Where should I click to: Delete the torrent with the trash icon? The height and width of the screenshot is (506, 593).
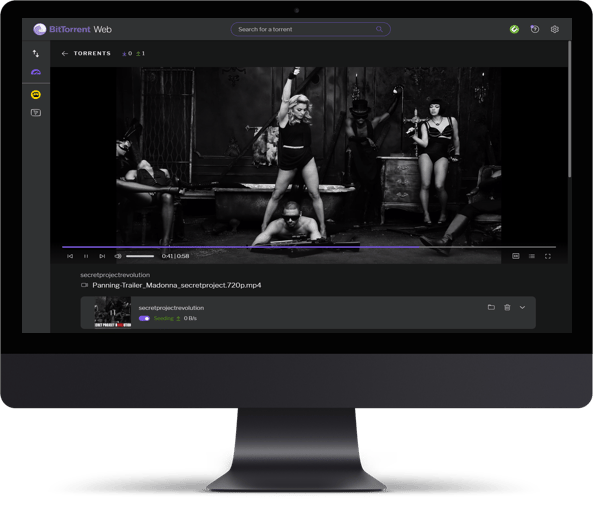[507, 307]
